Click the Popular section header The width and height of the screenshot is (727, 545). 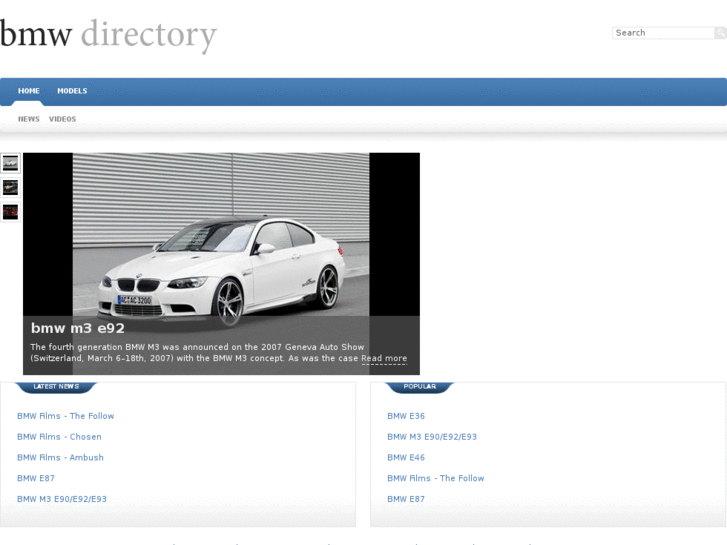point(420,387)
